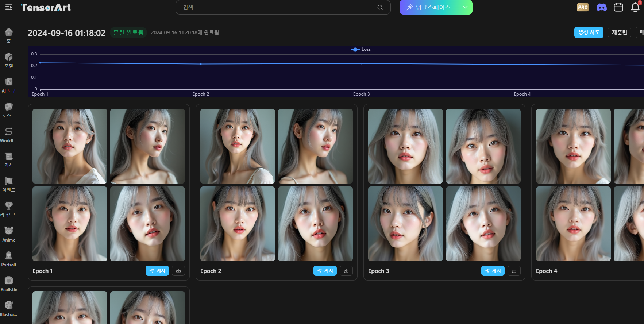Open the Illustration category in sidebar
The height and width of the screenshot is (324, 644).
[x=9, y=309]
